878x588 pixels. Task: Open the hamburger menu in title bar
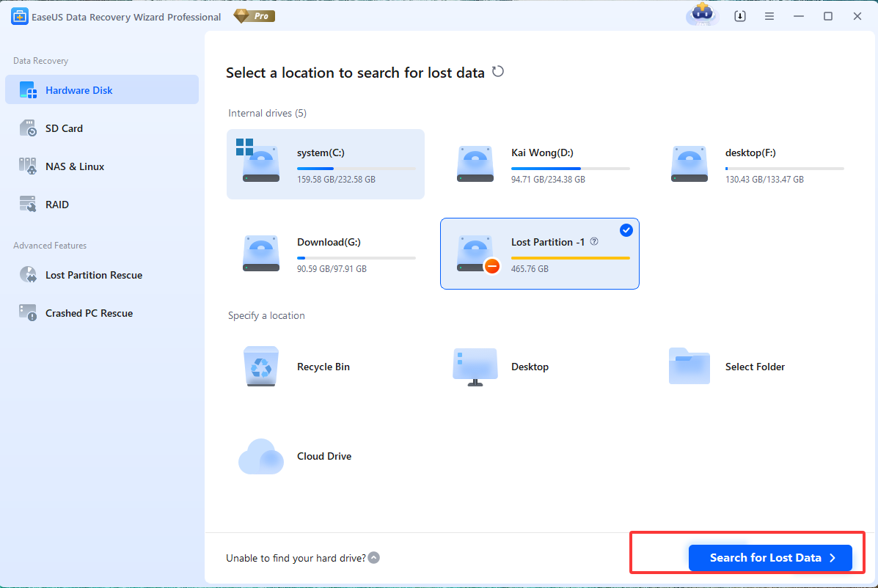coord(769,16)
